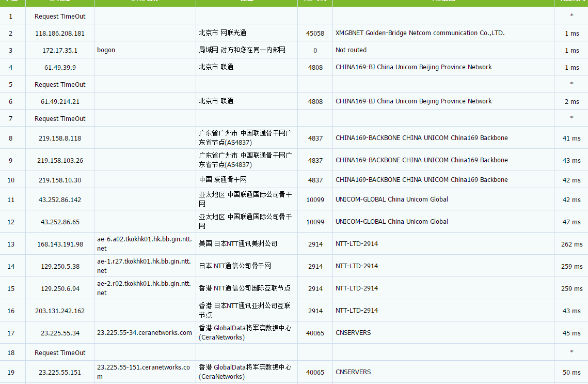This screenshot has width=588, height=384.
Task: Click 'Request TimeOut' in hop 1
Action: [60, 17]
